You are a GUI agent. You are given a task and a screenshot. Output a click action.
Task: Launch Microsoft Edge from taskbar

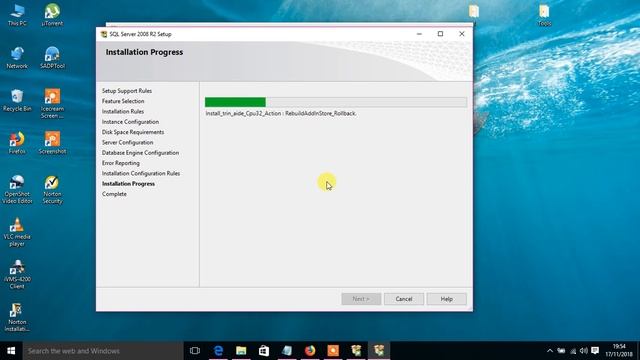[x=218, y=351]
